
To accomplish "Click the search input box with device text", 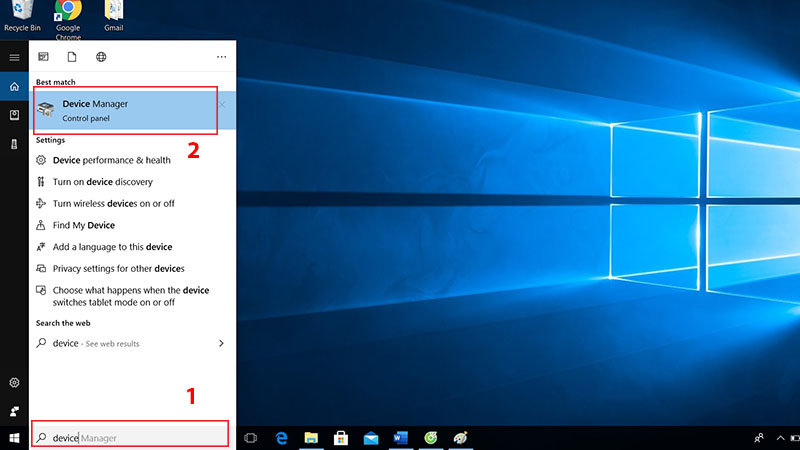I will pos(130,438).
